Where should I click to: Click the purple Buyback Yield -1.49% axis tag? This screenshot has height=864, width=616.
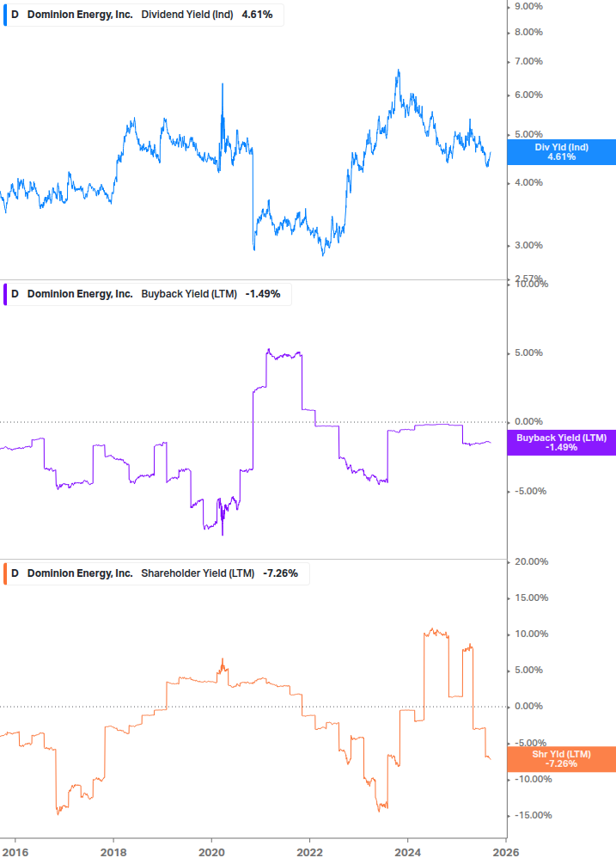tap(562, 443)
